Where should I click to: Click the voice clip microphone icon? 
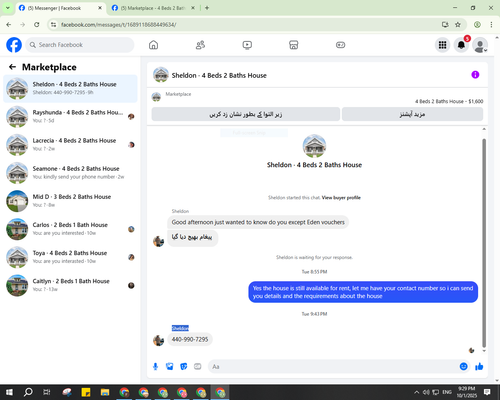155,367
